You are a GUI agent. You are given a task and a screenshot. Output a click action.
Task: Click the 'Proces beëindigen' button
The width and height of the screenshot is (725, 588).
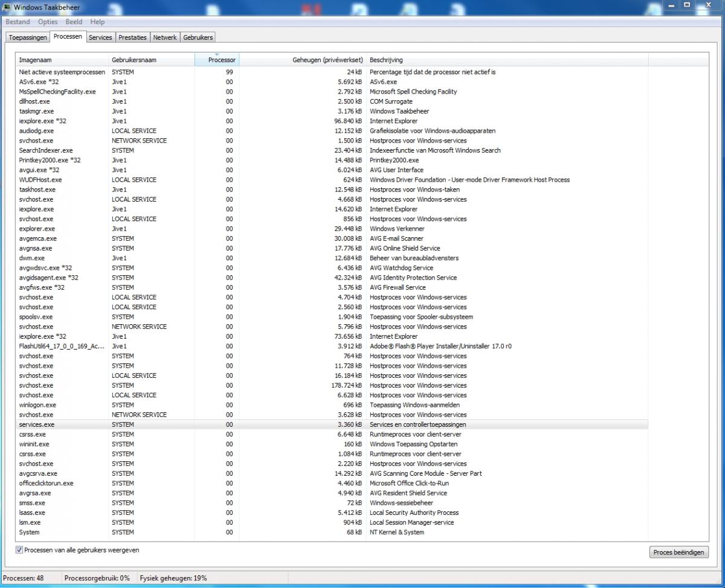point(678,552)
